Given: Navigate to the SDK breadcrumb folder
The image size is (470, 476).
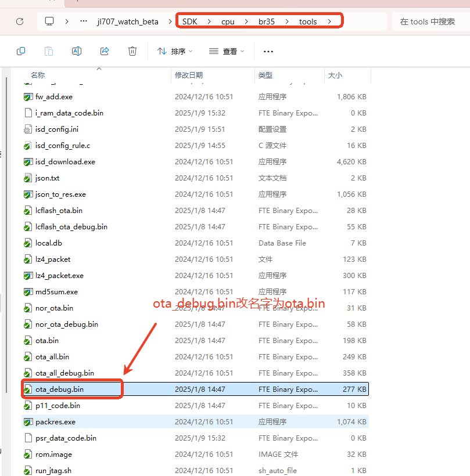Looking at the screenshot, I should click(x=190, y=21).
